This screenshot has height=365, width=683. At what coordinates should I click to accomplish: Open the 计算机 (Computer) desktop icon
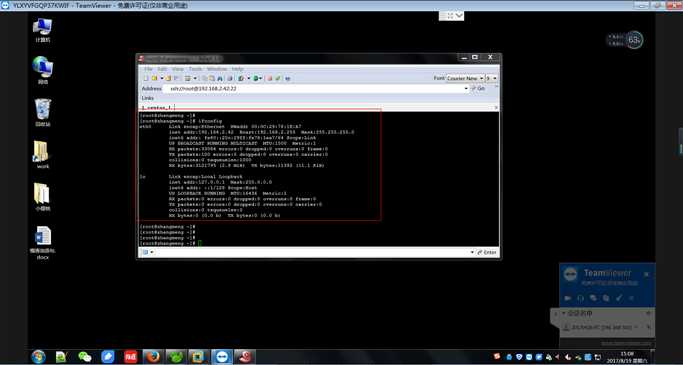(x=43, y=30)
